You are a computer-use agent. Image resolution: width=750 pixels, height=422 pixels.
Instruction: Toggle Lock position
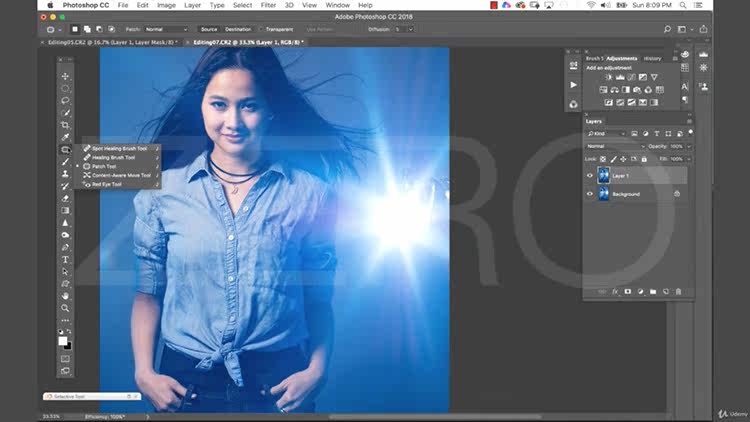coord(623,159)
